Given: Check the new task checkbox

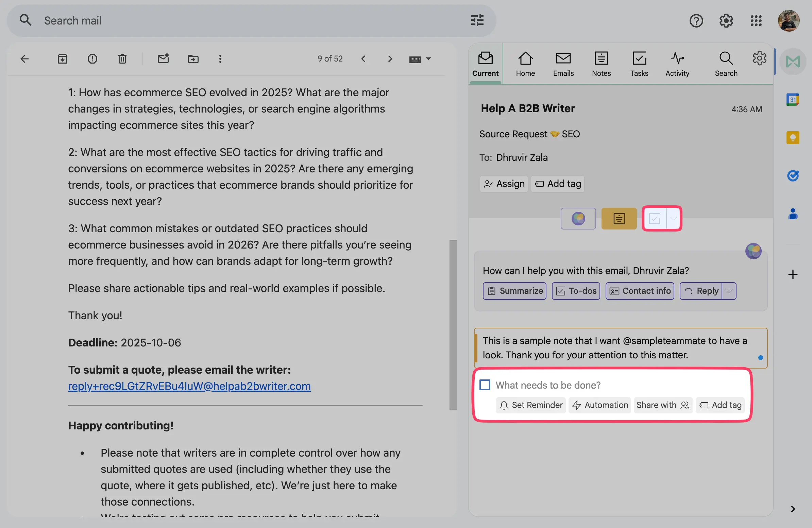Looking at the screenshot, I should tap(485, 385).
